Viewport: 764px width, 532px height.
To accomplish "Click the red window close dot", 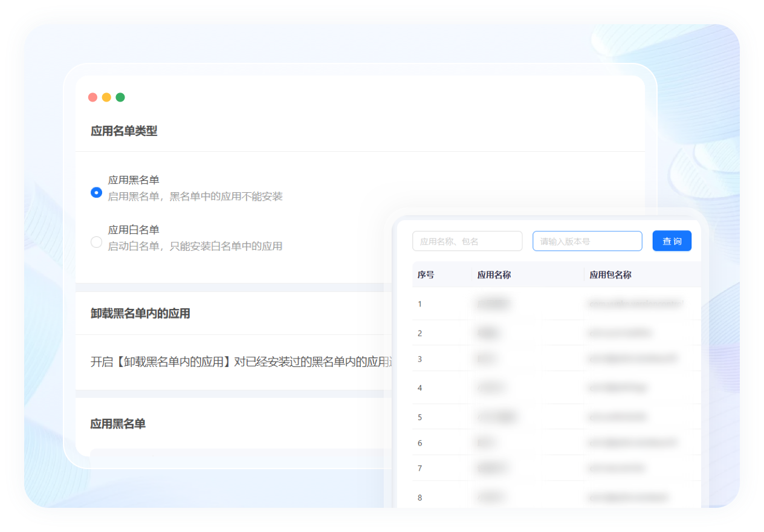I will click(x=92, y=97).
